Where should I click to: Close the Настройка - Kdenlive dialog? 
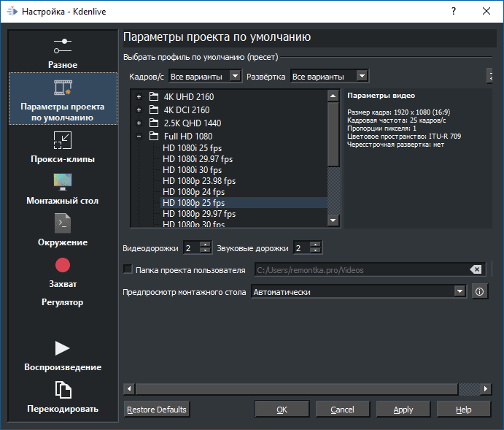(486, 11)
